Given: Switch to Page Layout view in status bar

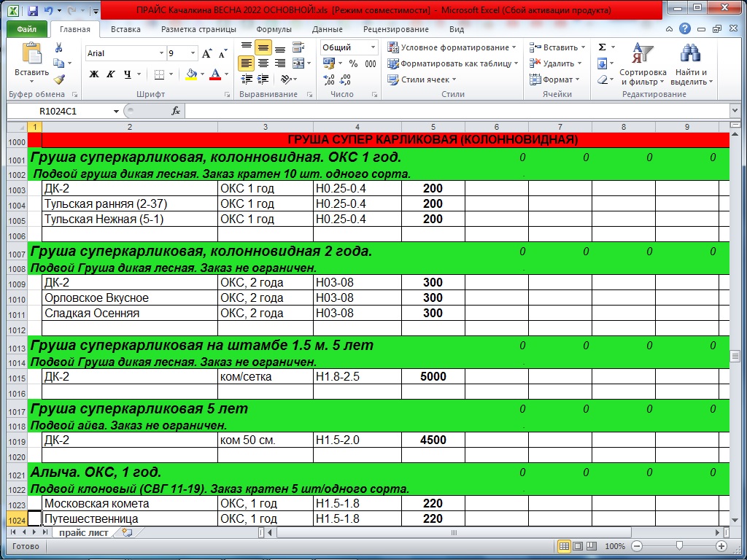Looking at the screenshot, I should tap(577, 546).
